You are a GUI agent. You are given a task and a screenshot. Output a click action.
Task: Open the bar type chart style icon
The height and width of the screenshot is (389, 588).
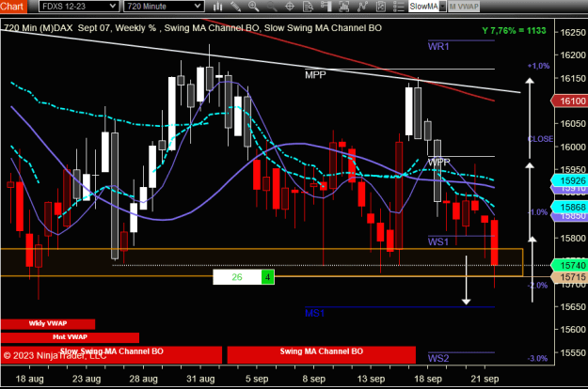pos(217,7)
